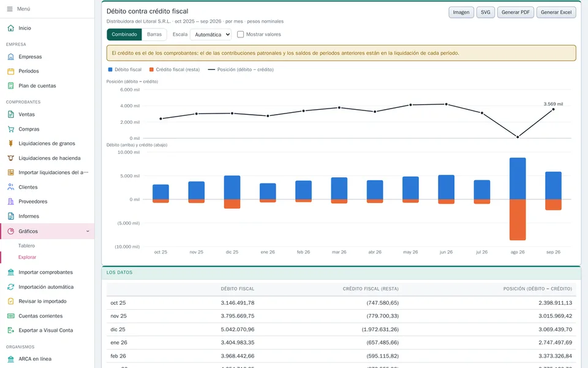
Task: Click the Plan de cuentas calculator icon
Action: click(x=11, y=86)
